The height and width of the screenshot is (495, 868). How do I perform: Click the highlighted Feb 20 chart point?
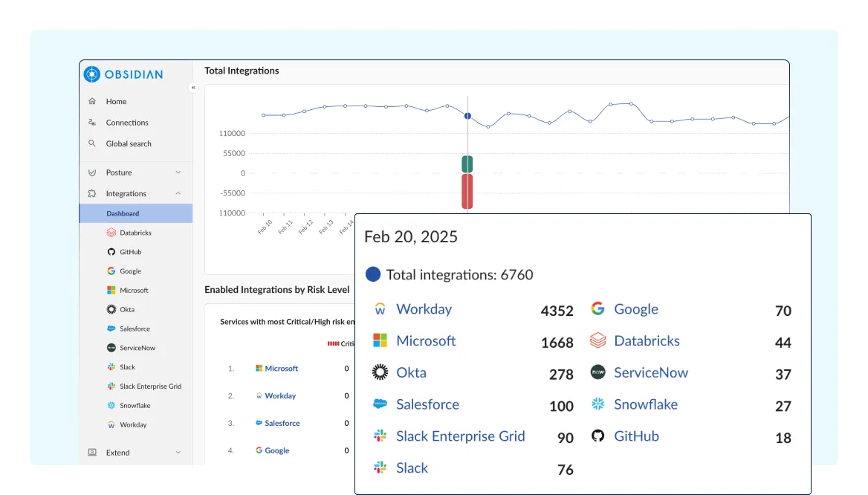click(x=467, y=116)
